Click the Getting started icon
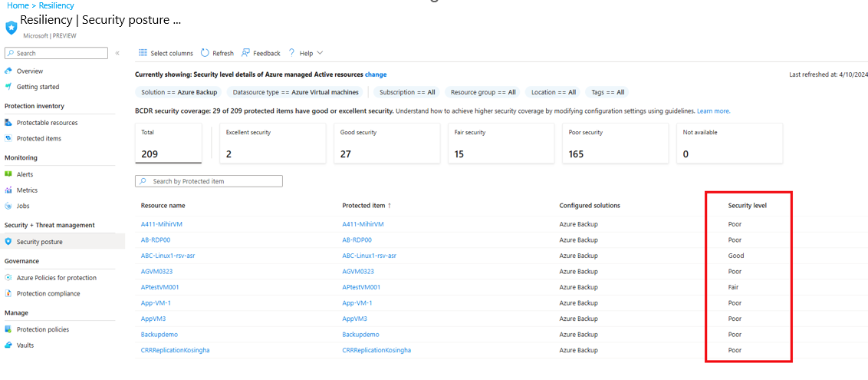This screenshot has width=868, height=380. tap(8, 87)
